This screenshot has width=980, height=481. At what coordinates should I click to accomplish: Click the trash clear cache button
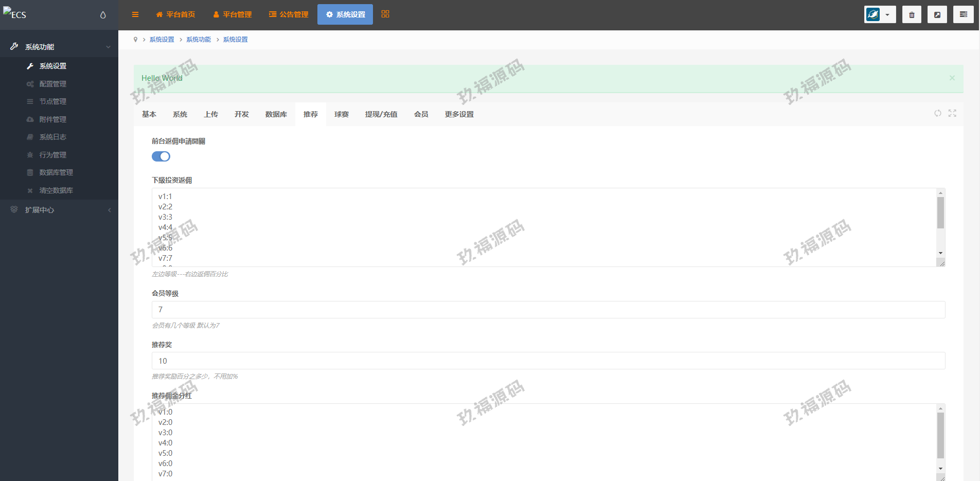[912, 14]
